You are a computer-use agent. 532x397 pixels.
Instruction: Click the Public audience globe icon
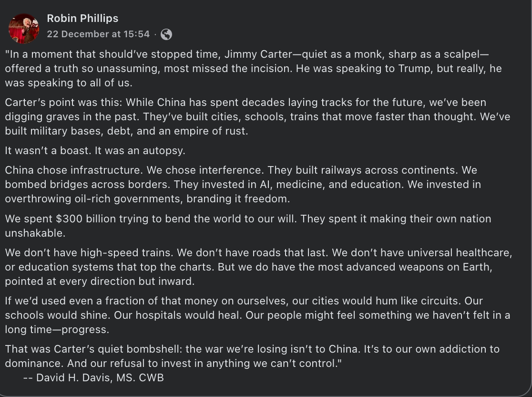166,34
